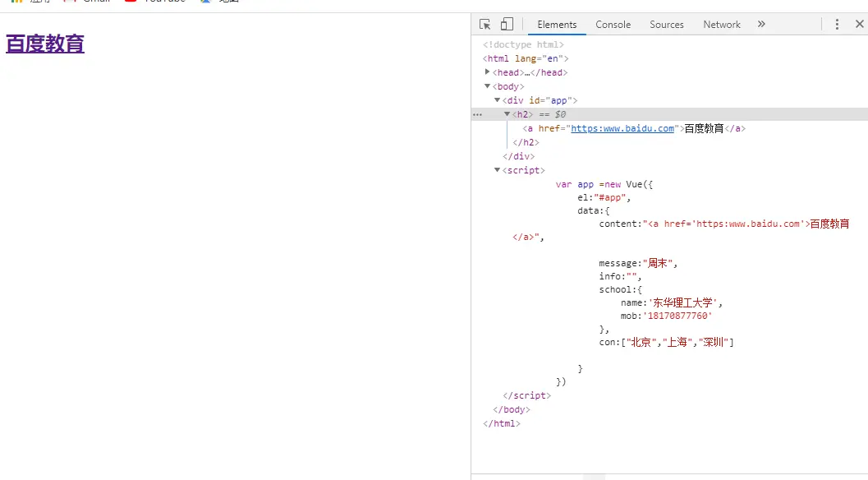Switch to the Elements tab

click(557, 25)
